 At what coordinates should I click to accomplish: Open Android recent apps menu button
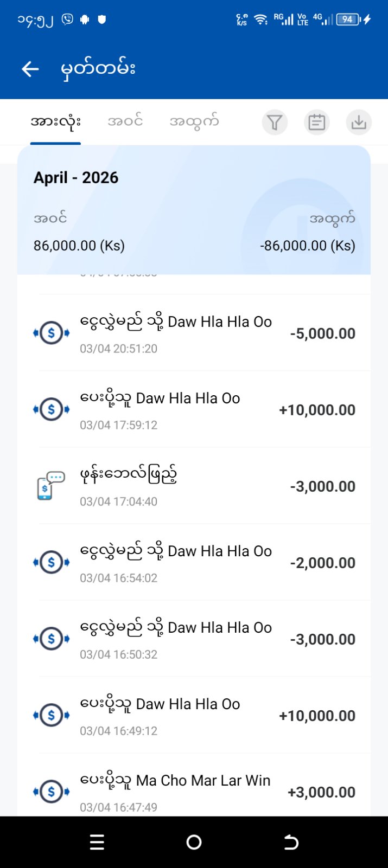97,842
